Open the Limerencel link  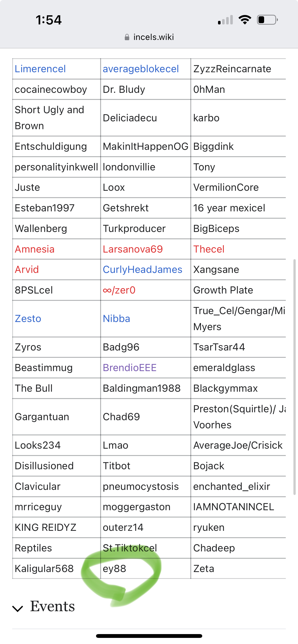(x=40, y=69)
